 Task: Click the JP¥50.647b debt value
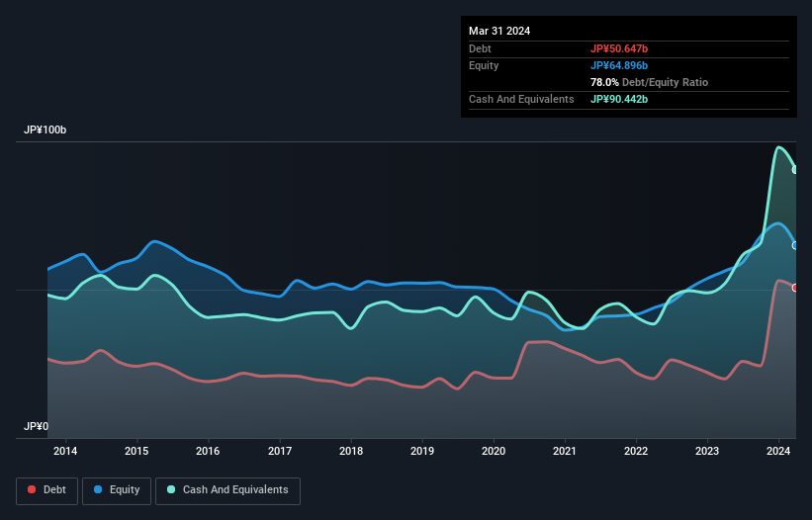pos(619,48)
